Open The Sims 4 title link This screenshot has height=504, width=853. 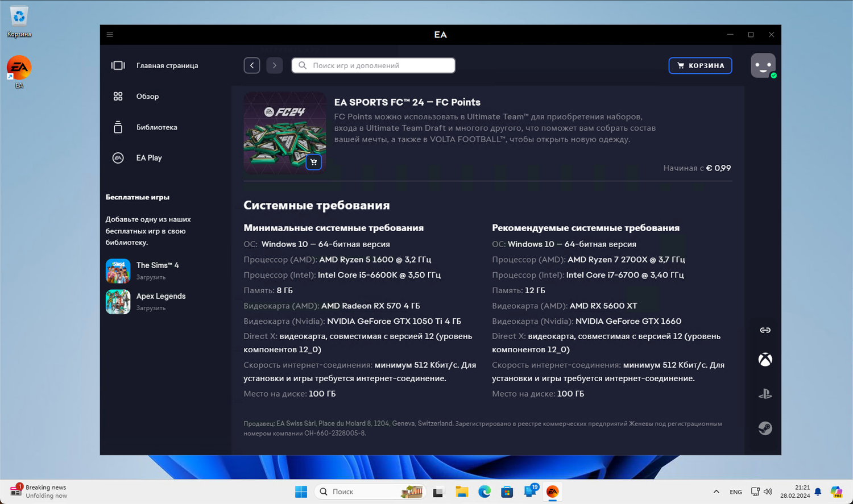tap(158, 265)
